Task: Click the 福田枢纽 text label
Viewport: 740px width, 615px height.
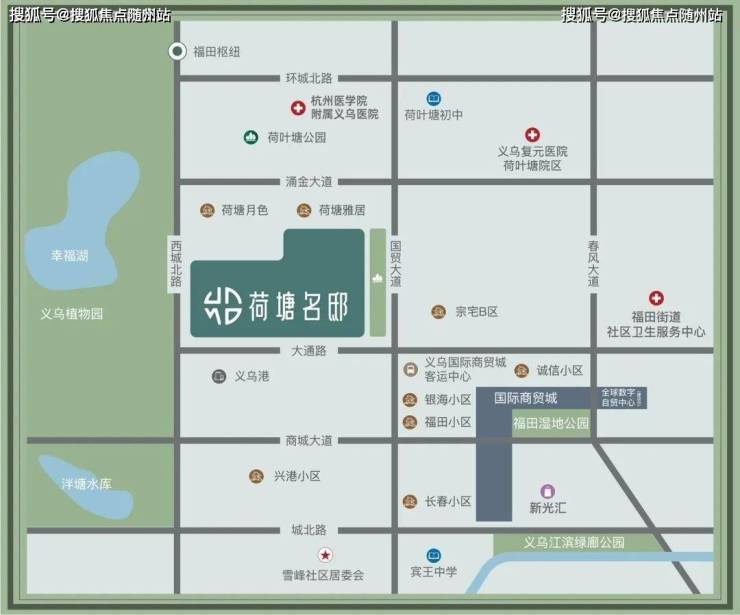Action: coord(217,51)
